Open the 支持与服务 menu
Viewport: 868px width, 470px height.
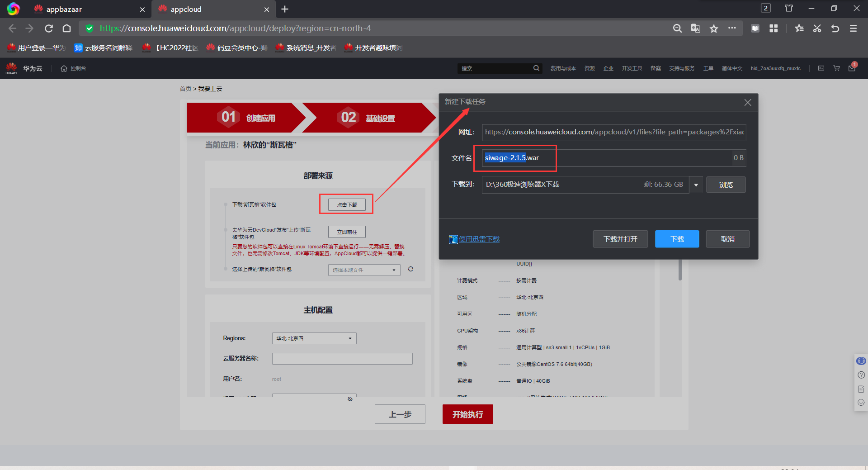682,68
